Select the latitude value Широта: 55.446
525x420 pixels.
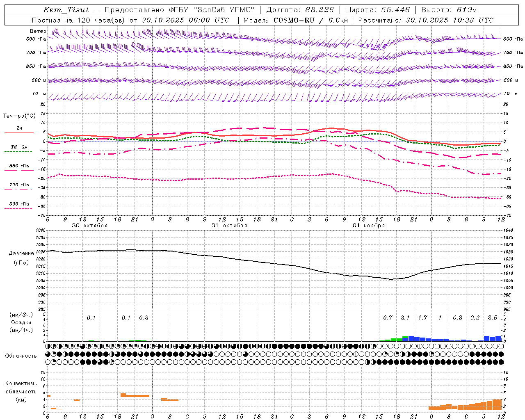point(377,10)
